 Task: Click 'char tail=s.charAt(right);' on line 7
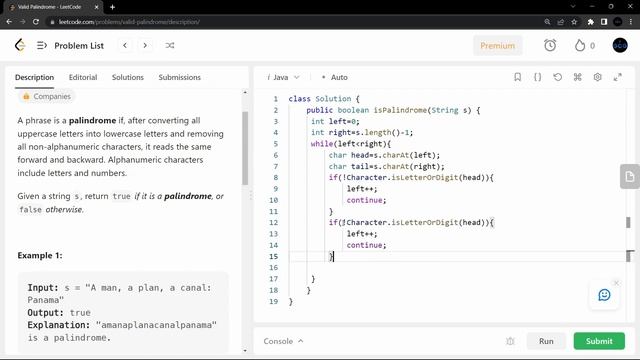pyautogui.click(x=387, y=167)
